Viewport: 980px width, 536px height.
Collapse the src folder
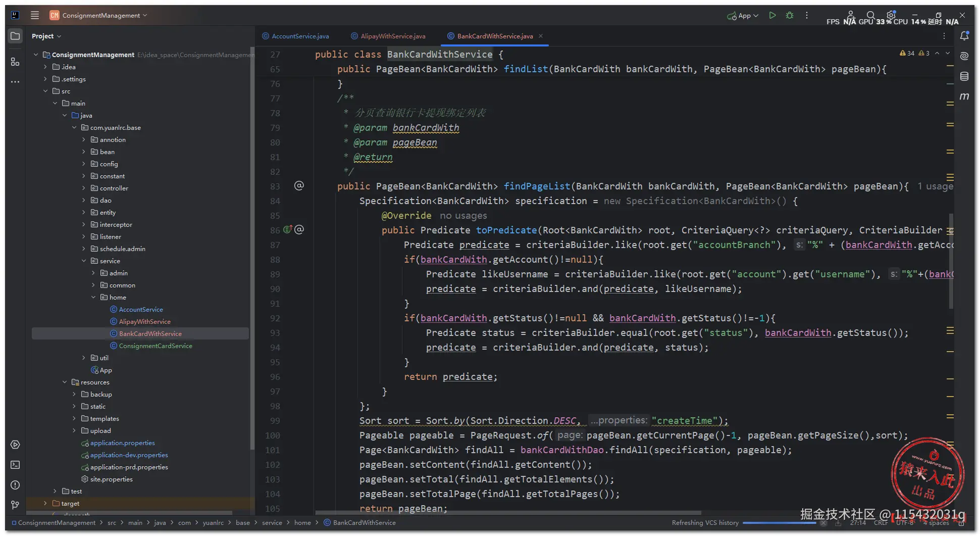click(45, 91)
